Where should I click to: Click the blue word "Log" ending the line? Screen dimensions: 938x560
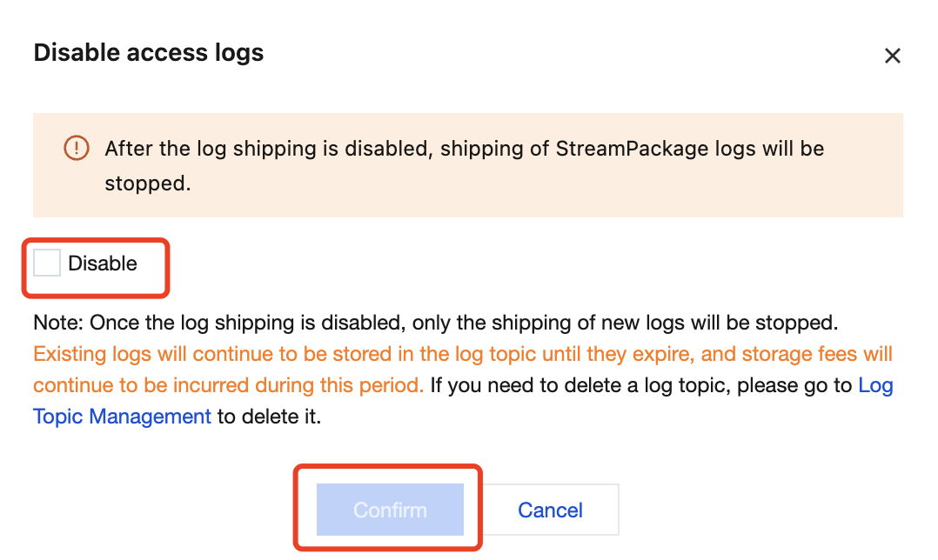pos(875,386)
